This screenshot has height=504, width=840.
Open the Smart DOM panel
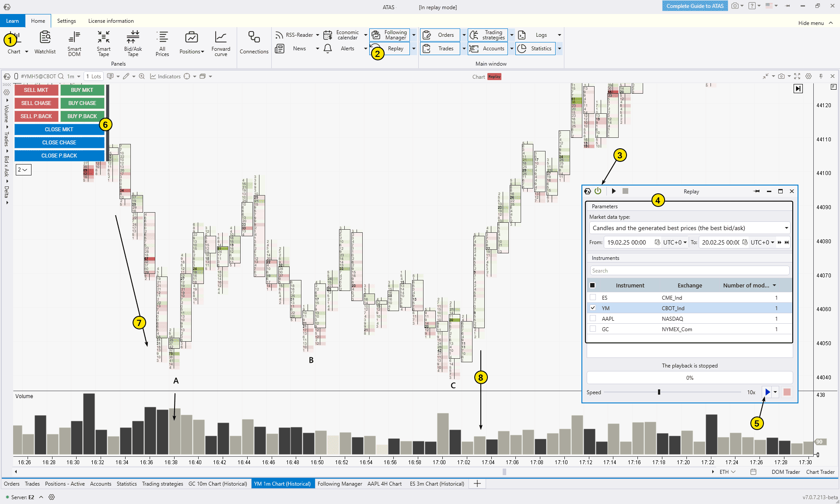74,42
